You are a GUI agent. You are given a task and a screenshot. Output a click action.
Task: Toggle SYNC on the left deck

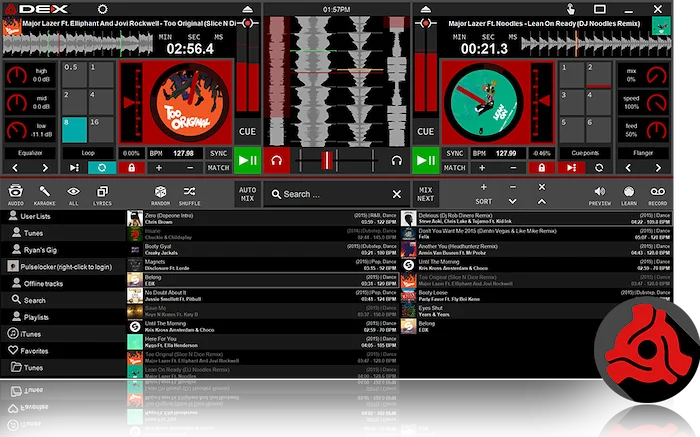click(217, 153)
